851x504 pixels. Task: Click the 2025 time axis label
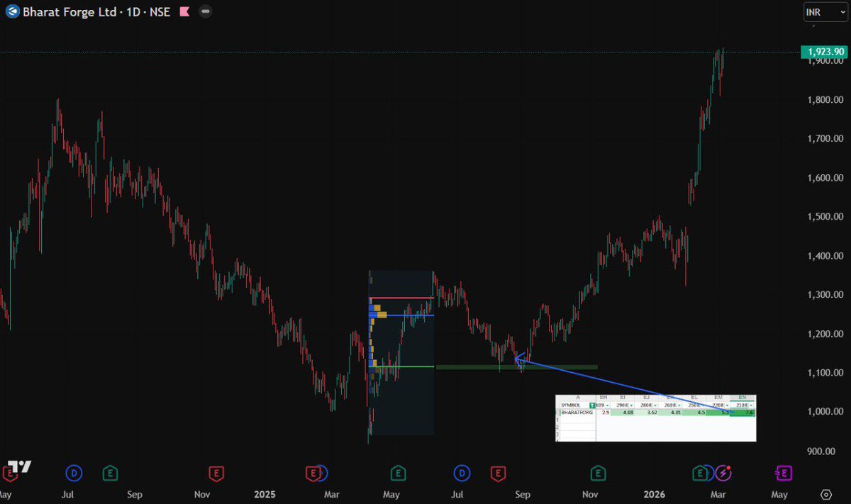(264, 494)
